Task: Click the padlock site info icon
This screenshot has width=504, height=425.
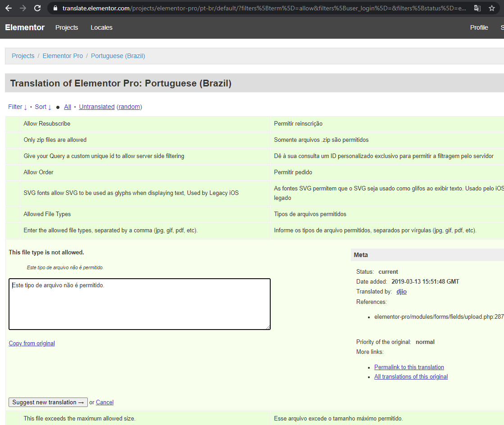Action: [x=55, y=8]
